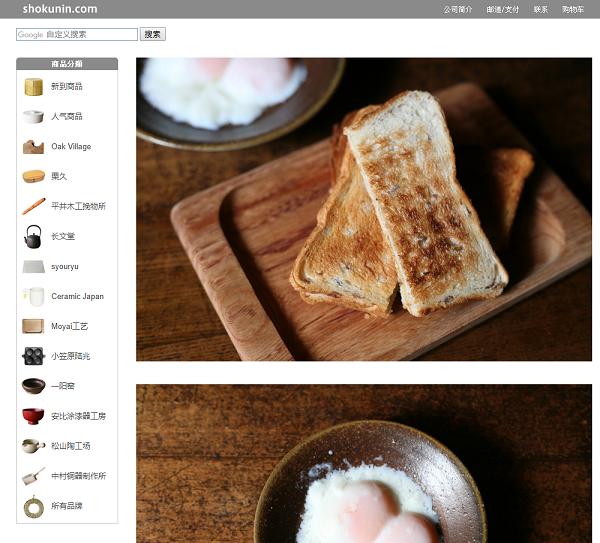Screen dimensions: 600x543
Task: Click the black cast iron pan icon beside 小笠原陆兆
Action: click(x=34, y=356)
